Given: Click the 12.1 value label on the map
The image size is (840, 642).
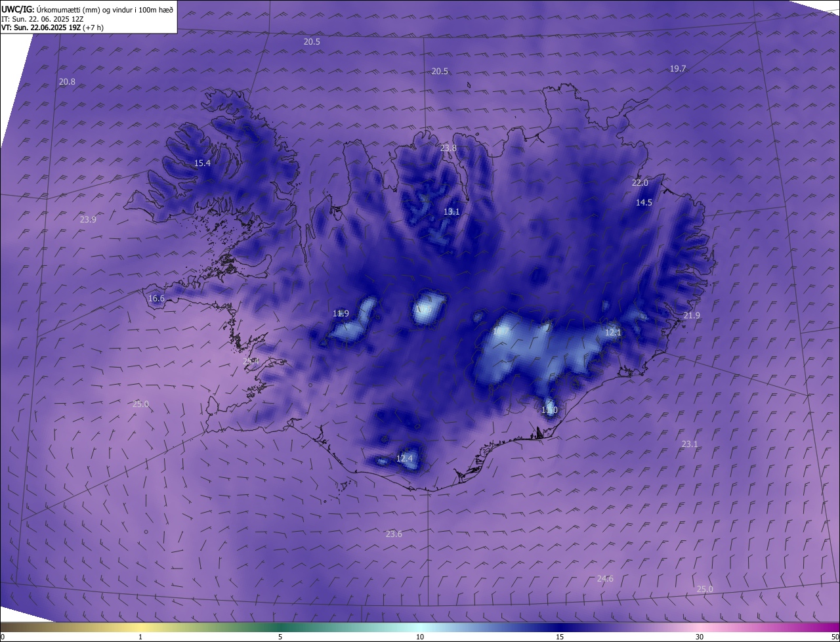Looking at the screenshot, I should click(613, 333).
